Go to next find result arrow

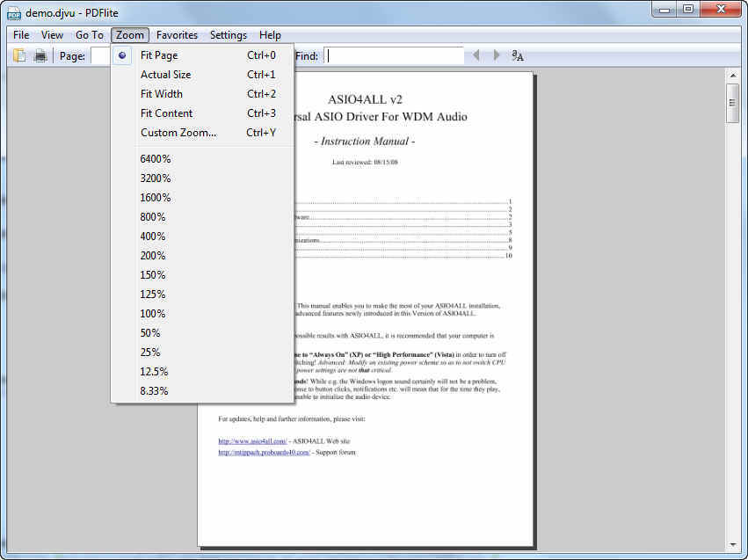pyautogui.click(x=496, y=55)
